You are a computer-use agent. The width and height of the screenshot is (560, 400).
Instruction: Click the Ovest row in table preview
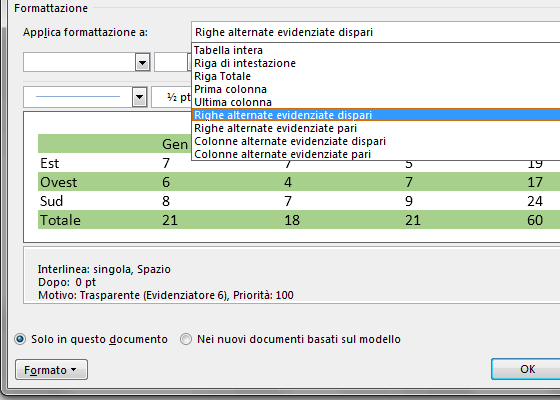(299, 182)
